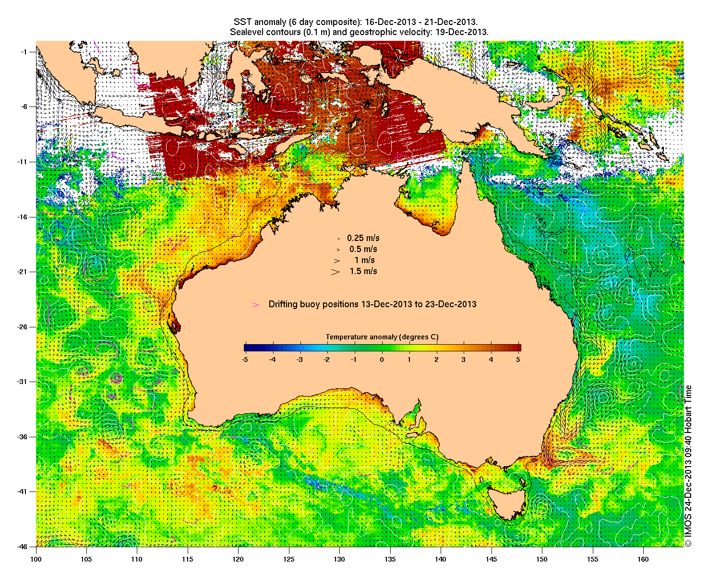Click the longitude axis label '135'
This screenshot has height=588, width=720.
(x=390, y=559)
